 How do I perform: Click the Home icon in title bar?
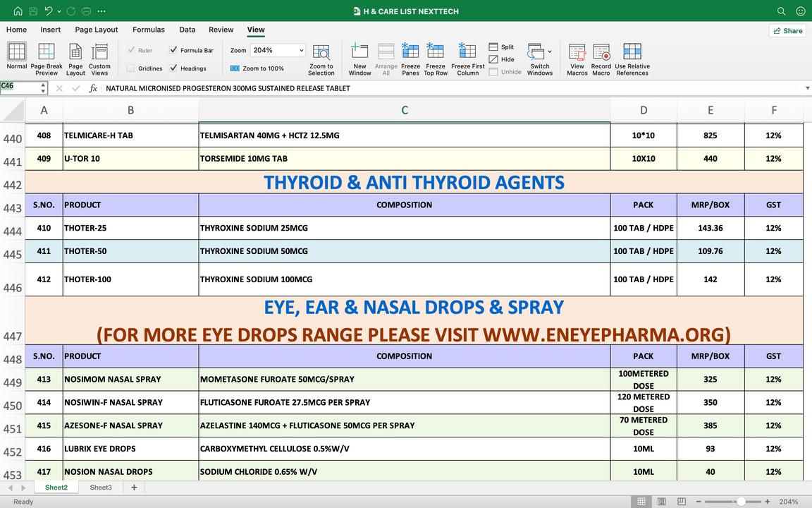18,11
